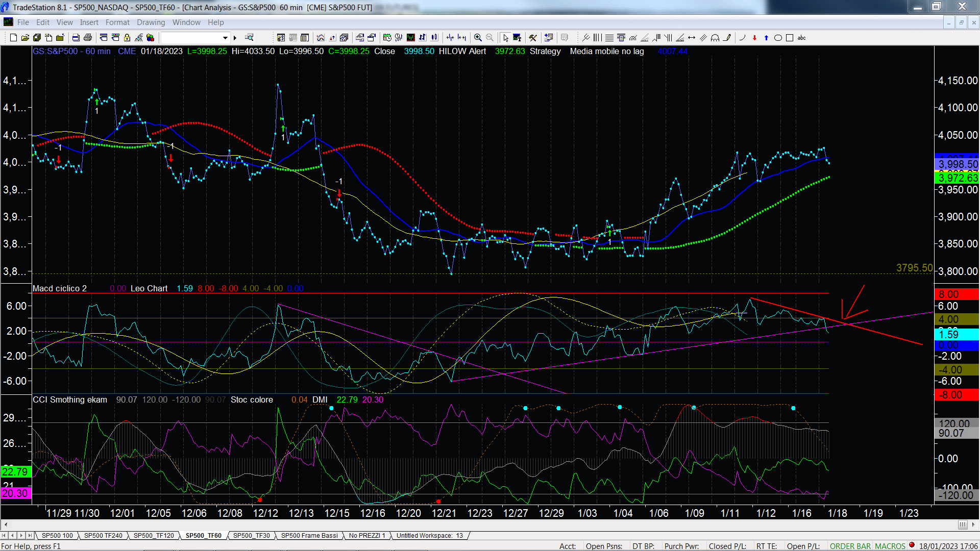Switch to the Untitled Workspace: 13 tab
Viewport: 980px width, 551px height.
coord(429,536)
